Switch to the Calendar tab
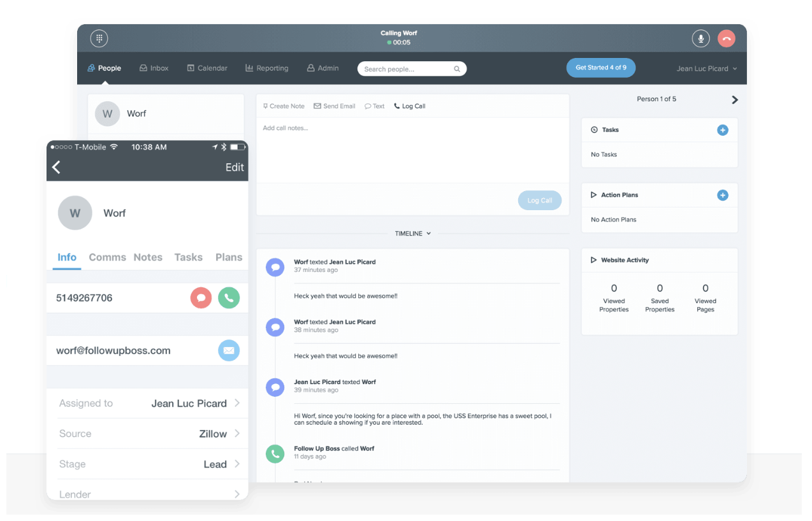Image resolution: width=812 pixels, height=521 pixels. point(207,68)
